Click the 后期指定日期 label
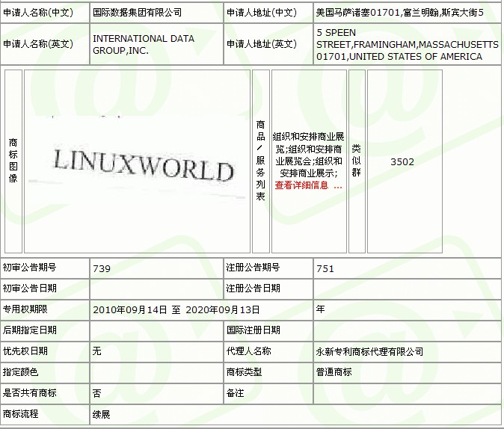The width and height of the screenshot is (504, 429). [x=30, y=330]
